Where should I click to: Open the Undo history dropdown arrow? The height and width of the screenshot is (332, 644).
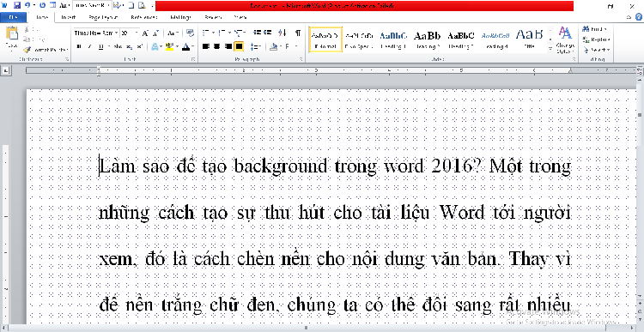(x=34, y=6)
